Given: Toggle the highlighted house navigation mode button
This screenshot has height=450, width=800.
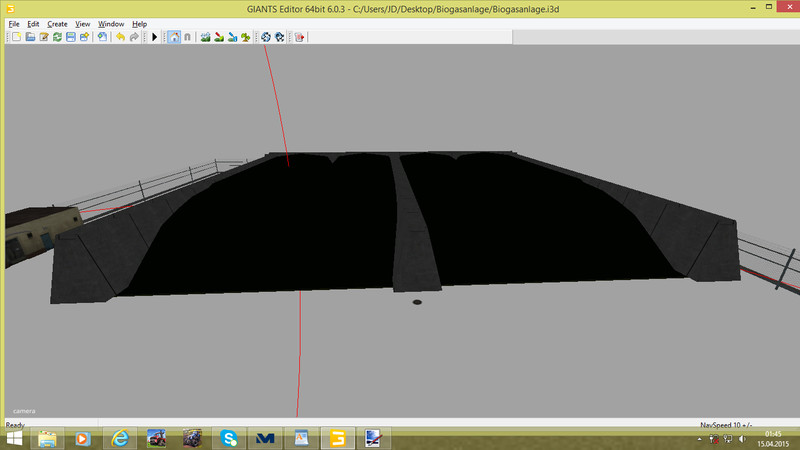Looking at the screenshot, I should tap(175, 37).
